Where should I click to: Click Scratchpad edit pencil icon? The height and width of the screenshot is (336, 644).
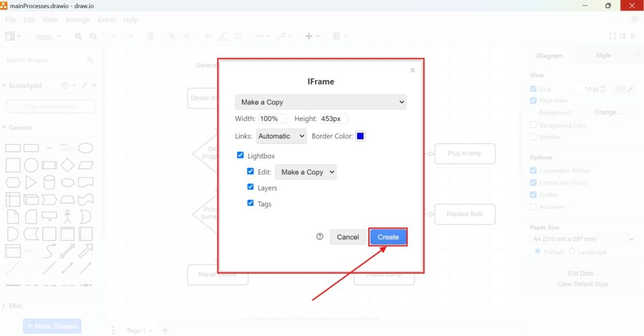coord(84,86)
